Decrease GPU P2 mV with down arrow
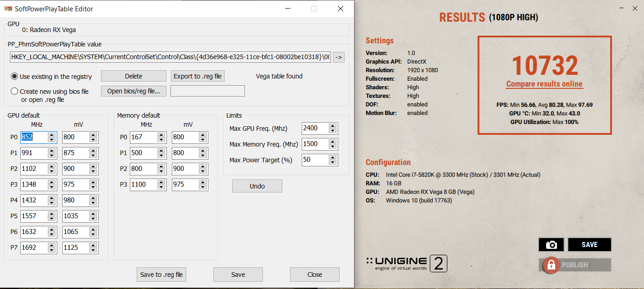Screen dimensions: 644x289 (x=94, y=171)
